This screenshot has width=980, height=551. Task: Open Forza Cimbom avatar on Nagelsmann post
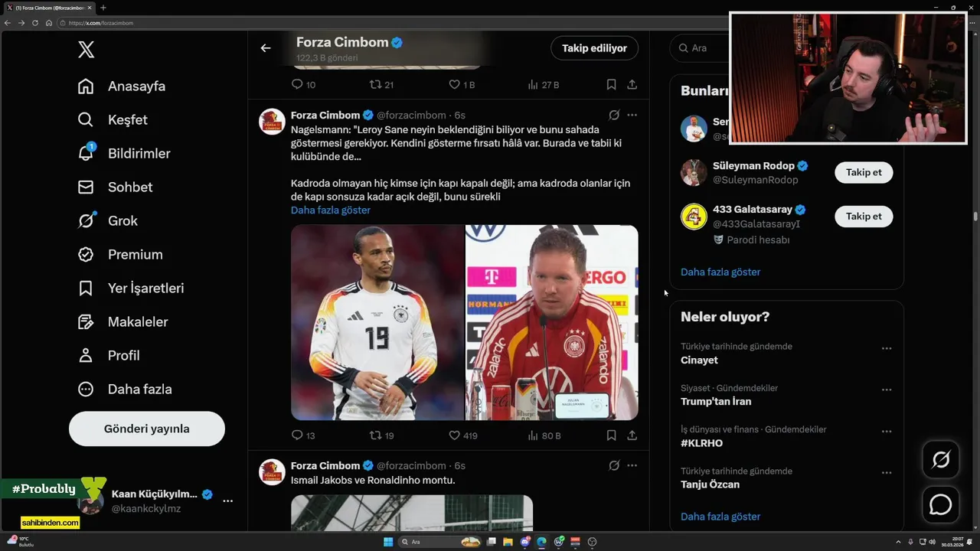point(273,122)
